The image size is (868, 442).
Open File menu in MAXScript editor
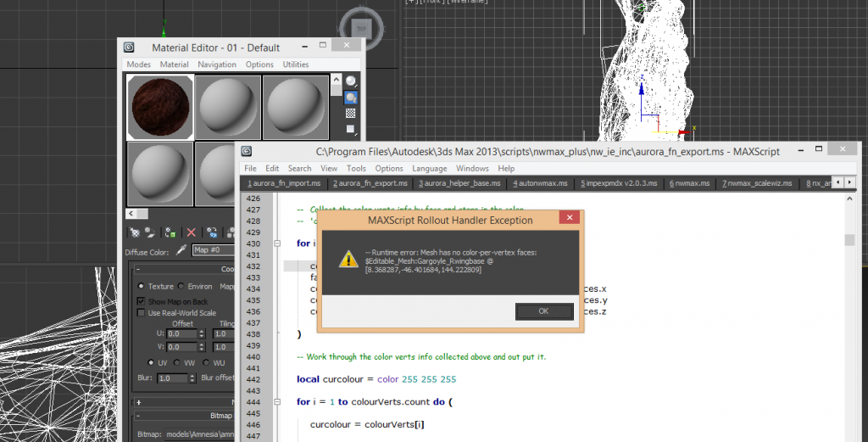(250, 168)
